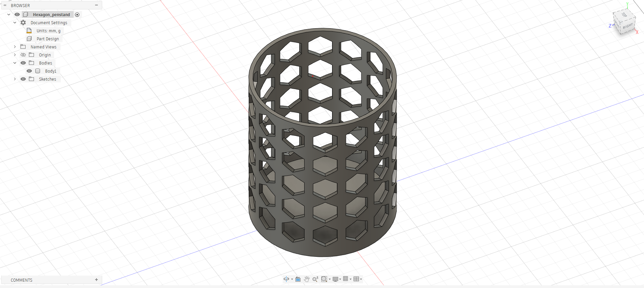Show the hidden Origin folder
644x288 pixels.
(x=23, y=55)
